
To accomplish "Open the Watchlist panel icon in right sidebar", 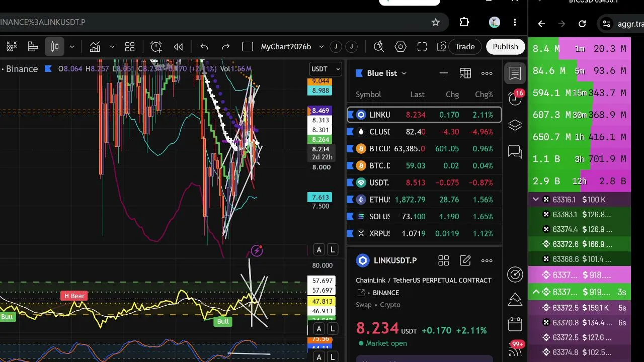I will [515, 74].
